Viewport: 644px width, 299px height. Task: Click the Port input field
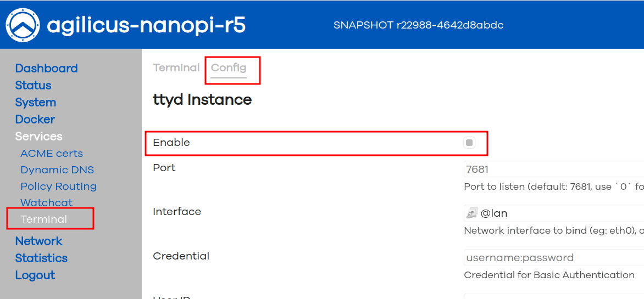click(x=549, y=170)
